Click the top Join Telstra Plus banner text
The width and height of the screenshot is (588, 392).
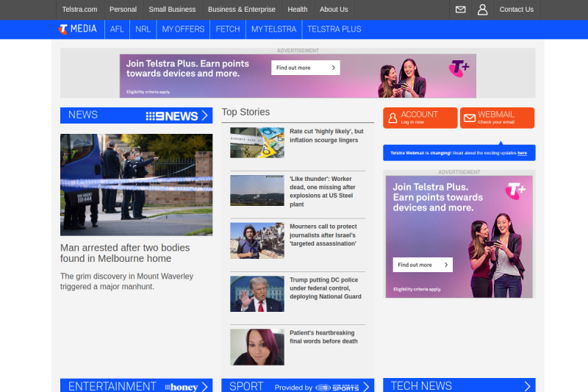point(187,68)
